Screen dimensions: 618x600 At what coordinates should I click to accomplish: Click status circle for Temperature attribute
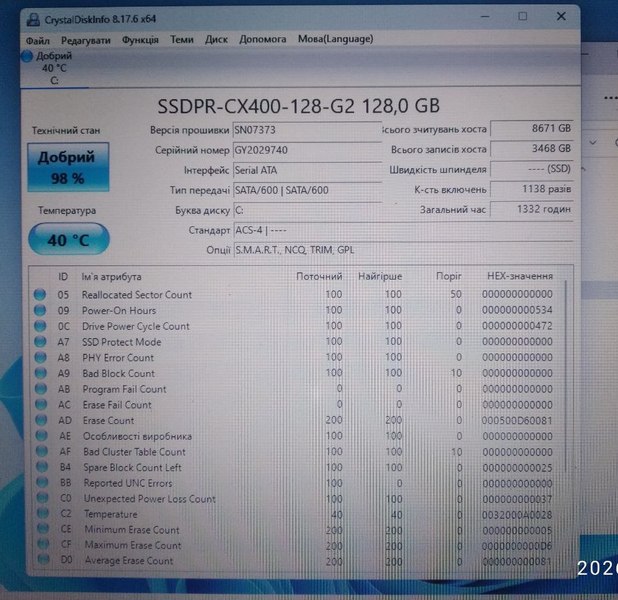coord(40,514)
